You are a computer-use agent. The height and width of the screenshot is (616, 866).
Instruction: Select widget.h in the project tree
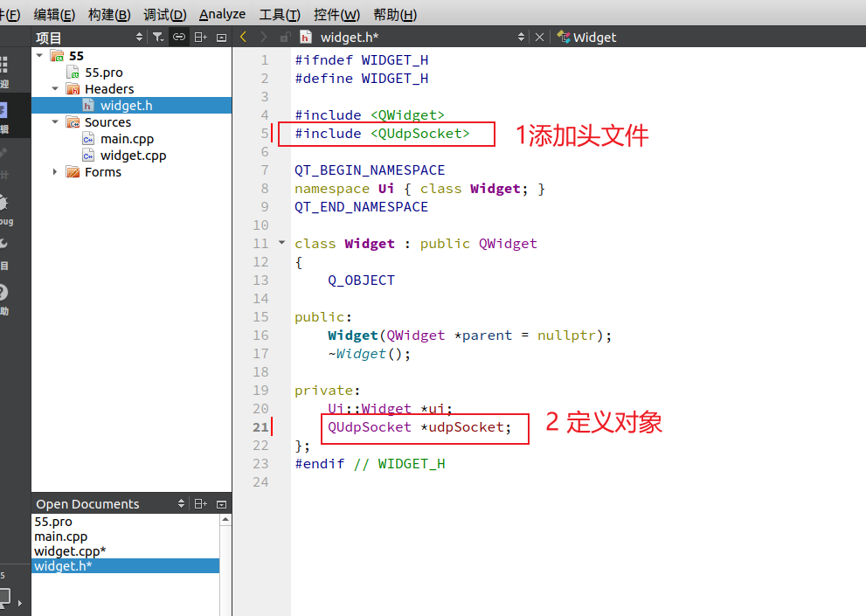[126, 106]
